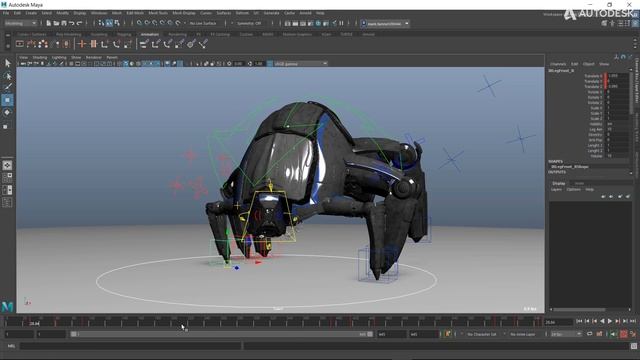Open Object menu in Channel Box

point(589,64)
